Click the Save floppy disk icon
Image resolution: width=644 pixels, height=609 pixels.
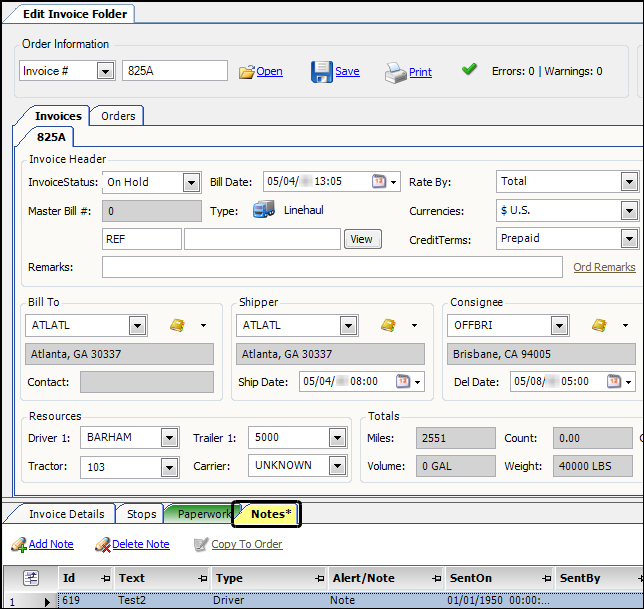tap(322, 72)
